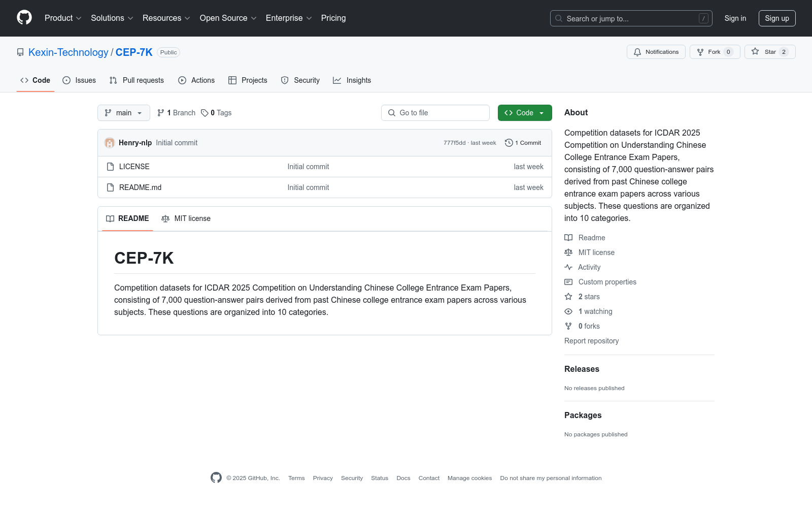Open the Status footer link

(x=380, y=478)
